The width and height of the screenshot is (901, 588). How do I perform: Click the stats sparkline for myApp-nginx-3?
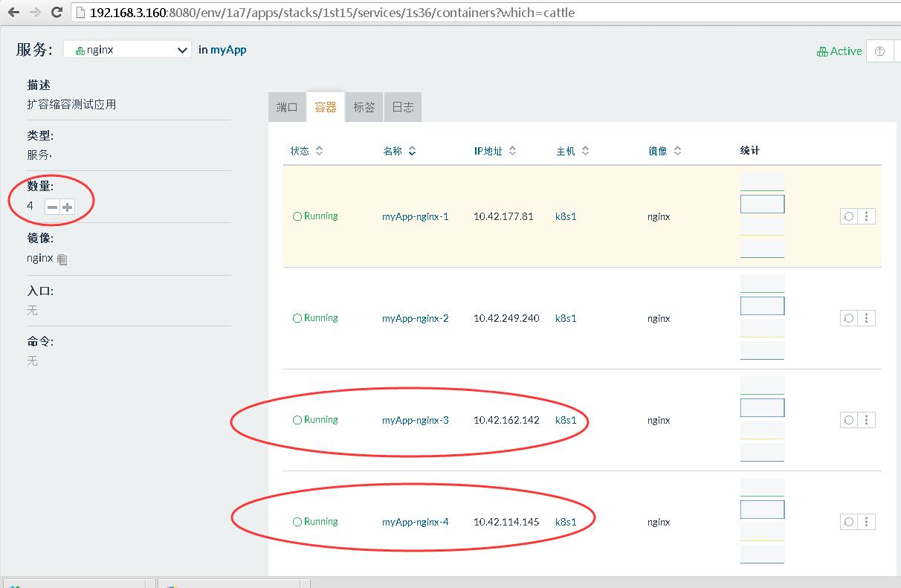[762, 420]
